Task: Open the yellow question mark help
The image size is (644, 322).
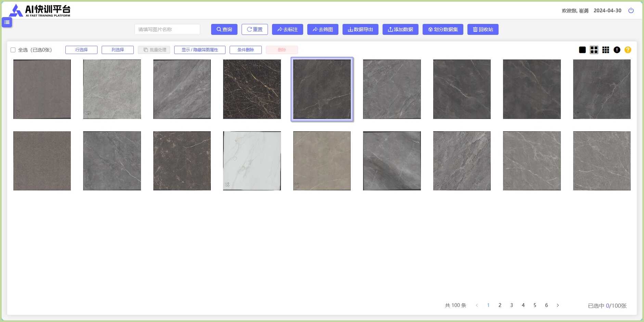Action: point(628,50)
